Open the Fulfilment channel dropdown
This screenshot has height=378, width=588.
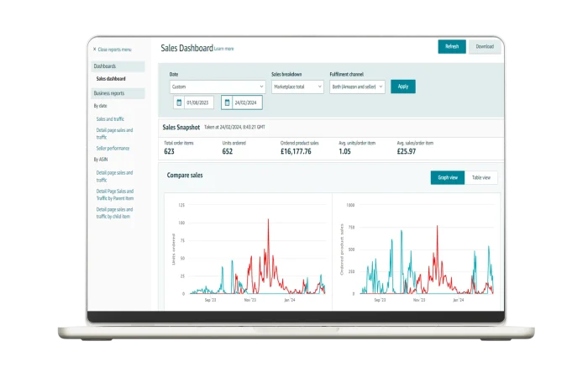(357, 87)
